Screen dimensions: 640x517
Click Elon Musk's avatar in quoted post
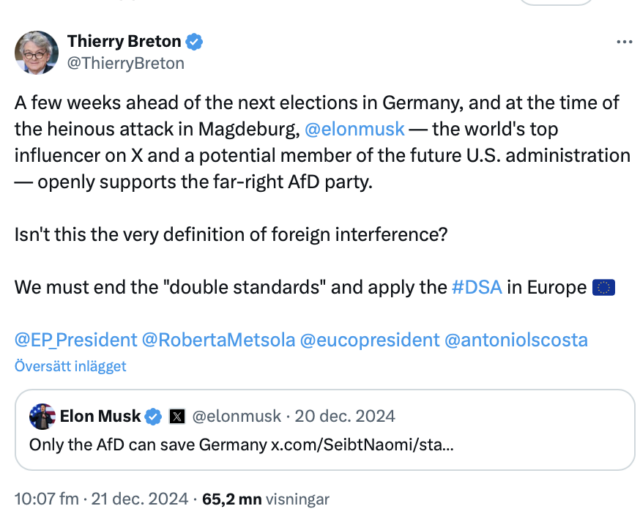(41, 416)
